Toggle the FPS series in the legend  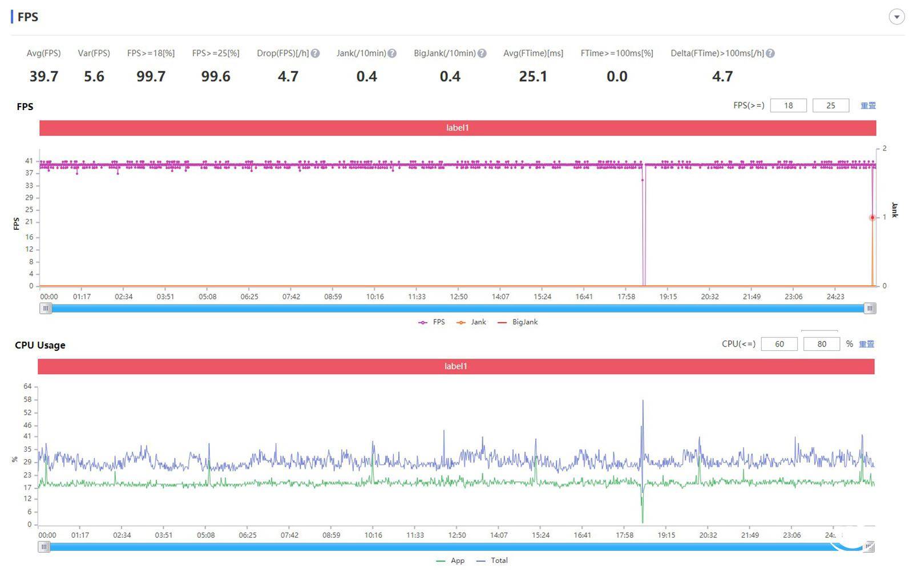[431, 322]
